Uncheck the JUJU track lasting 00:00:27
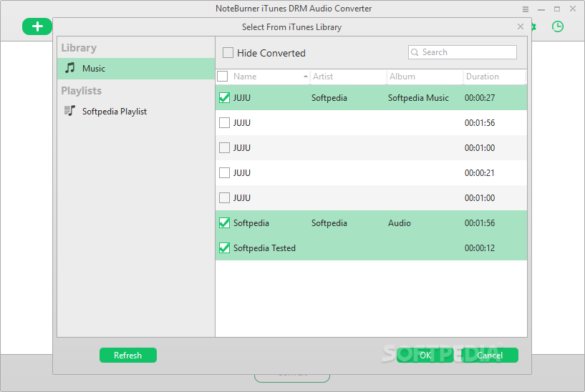Image resolution: width=585 pixels, height=392 pixels. (x=224, y=97)
